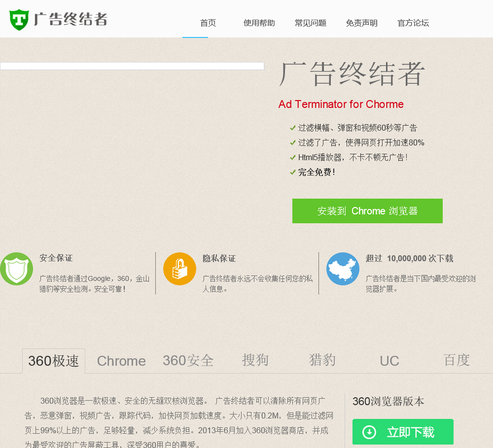Click the 立即下载 download button
Viewport: 493px width, 448px height.
403,432
